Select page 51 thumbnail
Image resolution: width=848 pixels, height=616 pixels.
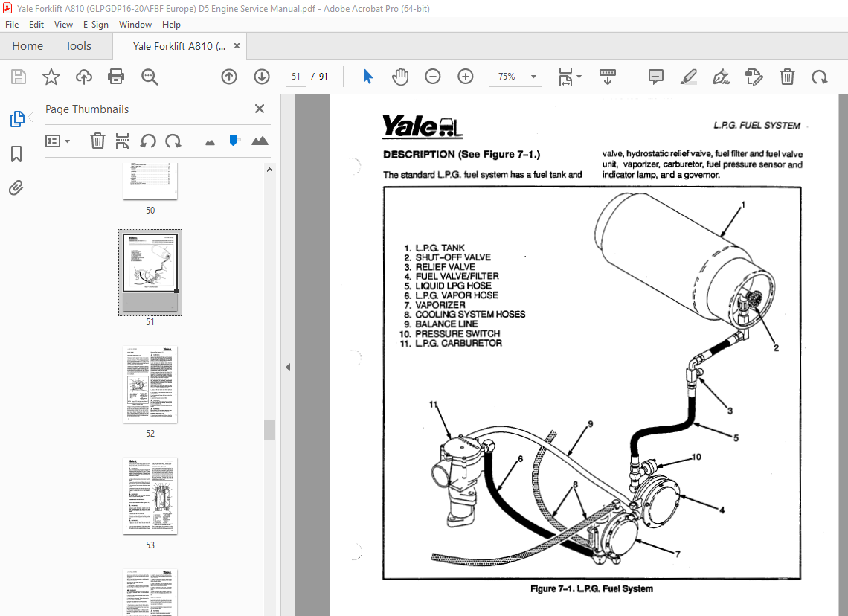(x=150, y=272)
